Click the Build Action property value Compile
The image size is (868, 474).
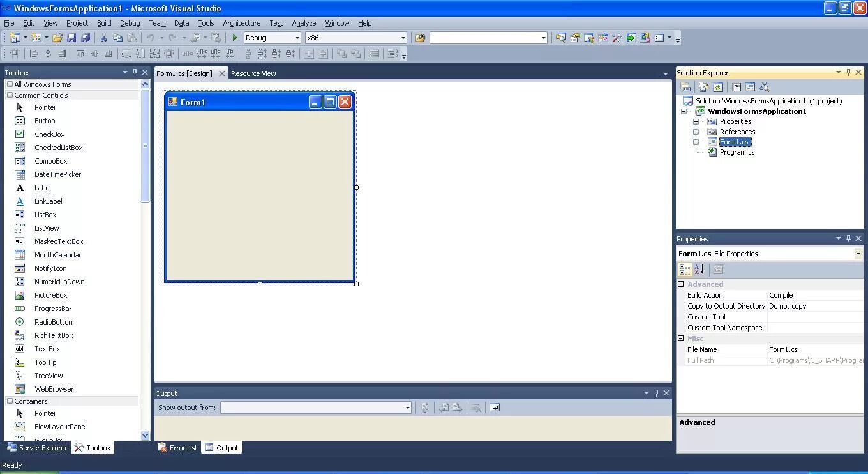(815, 295)
